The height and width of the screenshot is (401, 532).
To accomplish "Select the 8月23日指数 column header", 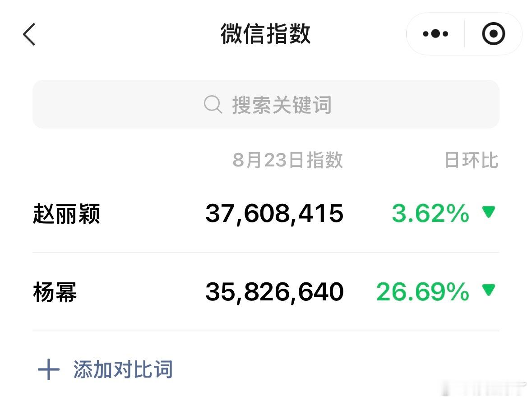I will click(288, 160).
